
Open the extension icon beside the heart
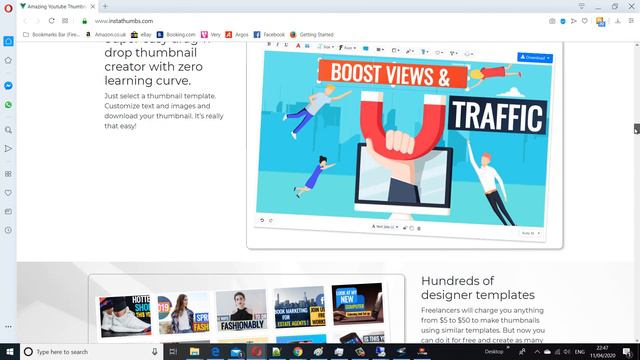click(600, 22)
